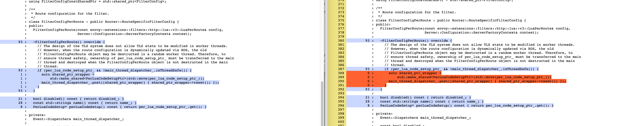This screenshot has width=644, height=126.
Task: Click hit count 28 on right-pane line 395
Action: point(368,102)
